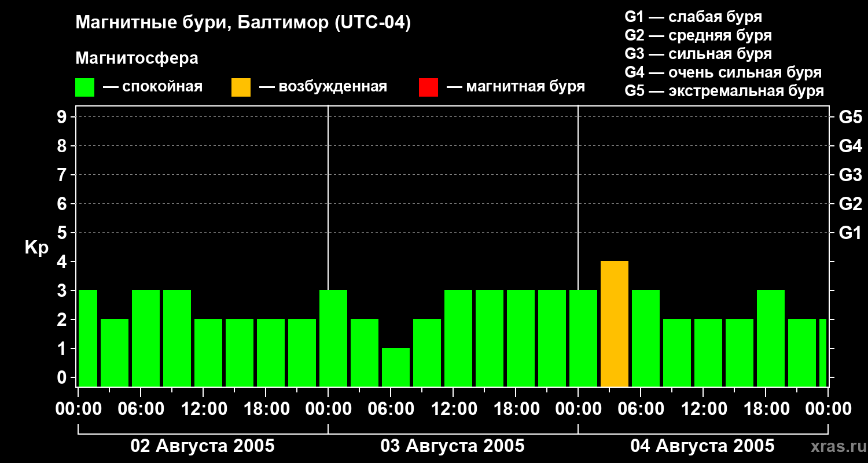
Task: Click the green 'спокойная' legend swatch
Action: [85, 87]
